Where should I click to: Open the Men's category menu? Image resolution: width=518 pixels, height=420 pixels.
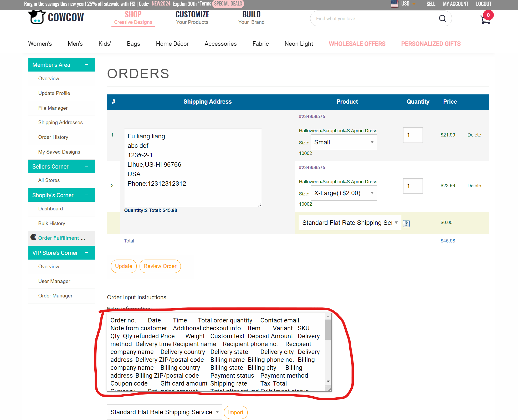pos(75,44)
